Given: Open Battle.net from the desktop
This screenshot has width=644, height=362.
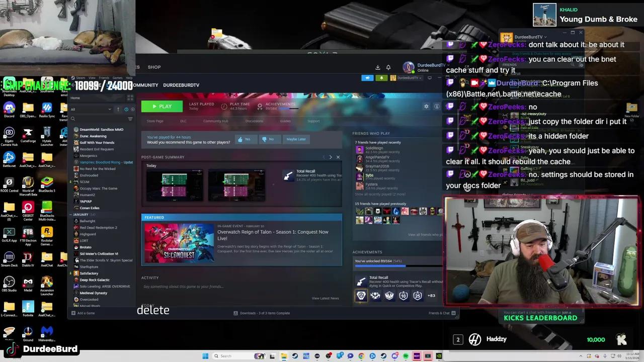Looking at the screenshot, I should click(9, 157).
